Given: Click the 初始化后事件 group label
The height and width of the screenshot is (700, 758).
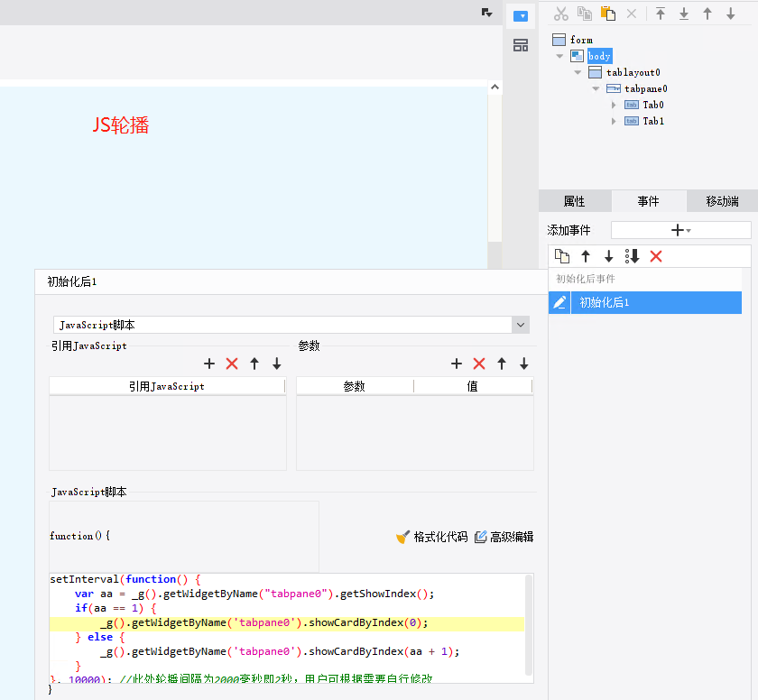Looking at the screenshot, I should pyautogui.click(x=586, y=279).
